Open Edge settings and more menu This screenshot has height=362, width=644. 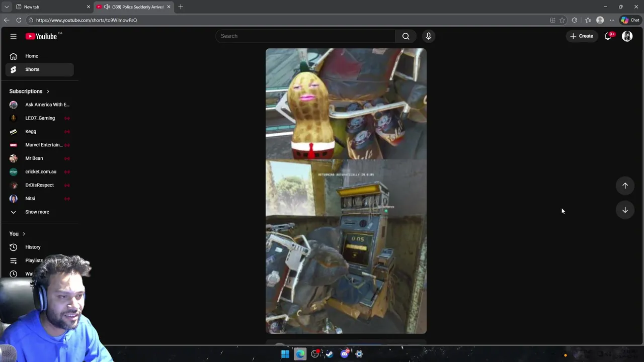click(x=612, y=20)
